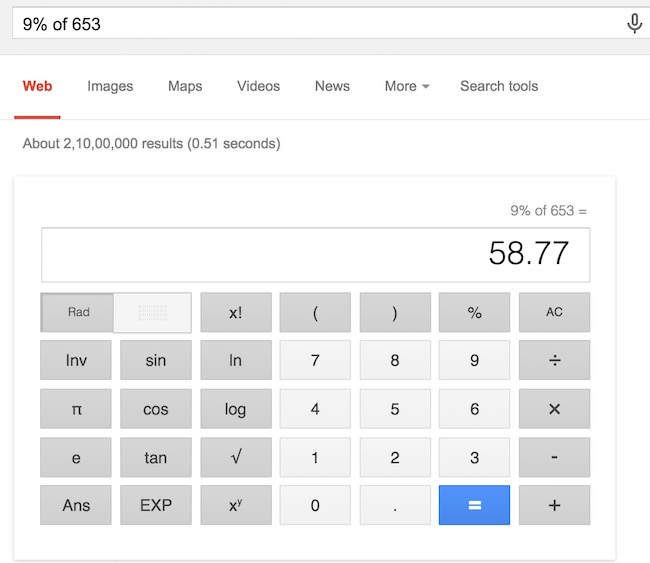Image resolution: width=650 pixels, height=563 pixels.
Task: Click the division operator key
Action: [x=554, y=360]
